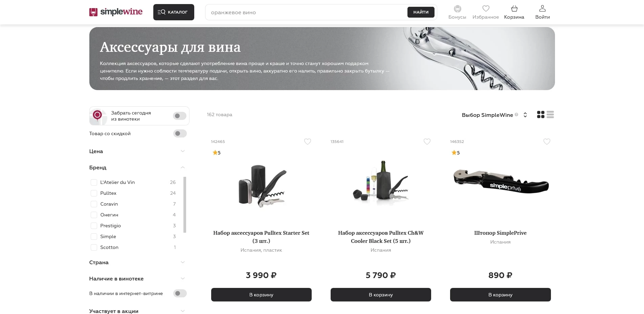Screen dimensions: 644x314
Task: Enable Товар со скидкой toggle
Action: tap(180, 133)
